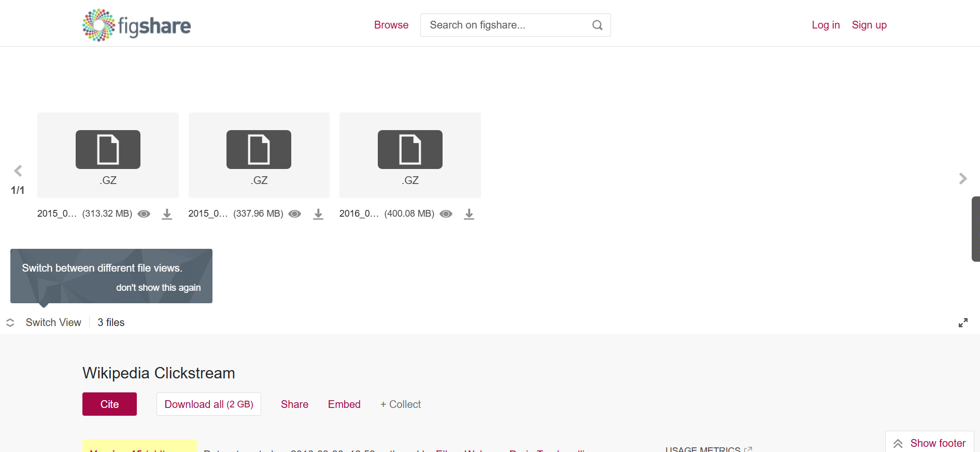Open the USAGE METRICS external link
This screenshot has width=980, height=452.
tap(708, 449)
